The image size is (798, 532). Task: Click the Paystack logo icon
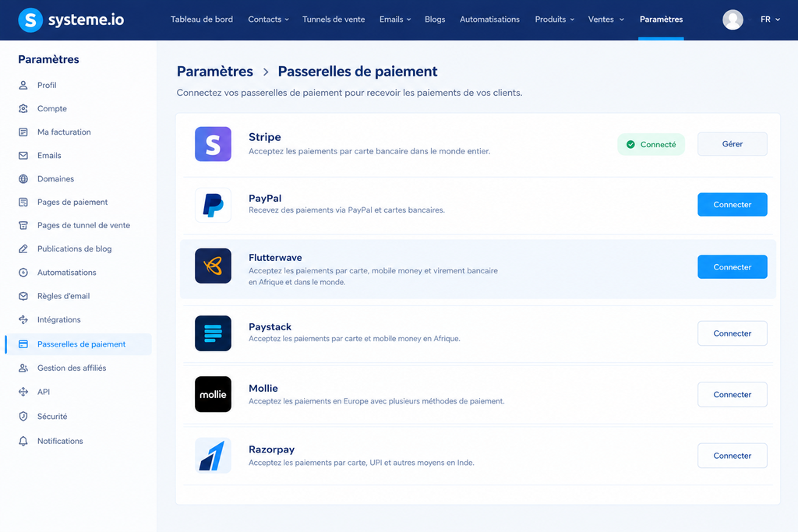[213, 333]
